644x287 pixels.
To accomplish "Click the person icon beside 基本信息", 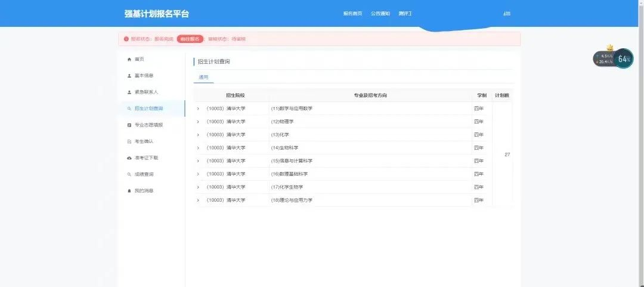I will point(129,76).
